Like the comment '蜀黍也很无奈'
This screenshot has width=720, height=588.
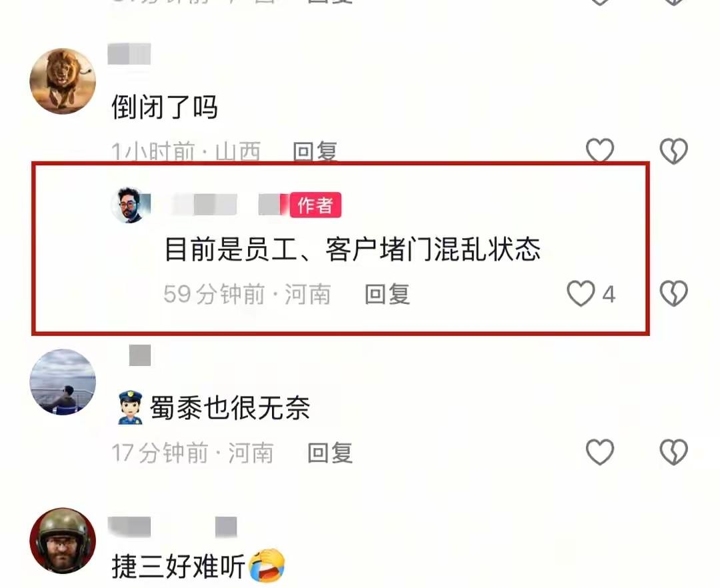coord(600,452)
